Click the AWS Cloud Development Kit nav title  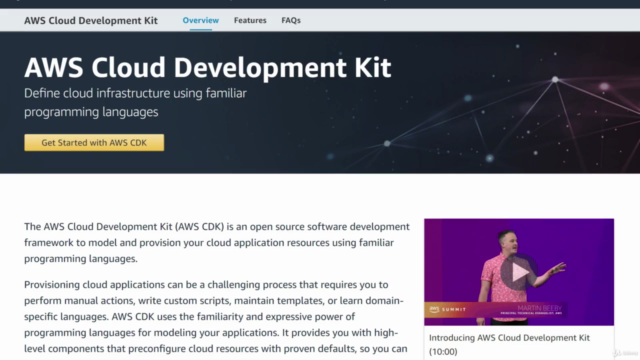[x=91, y=20]
